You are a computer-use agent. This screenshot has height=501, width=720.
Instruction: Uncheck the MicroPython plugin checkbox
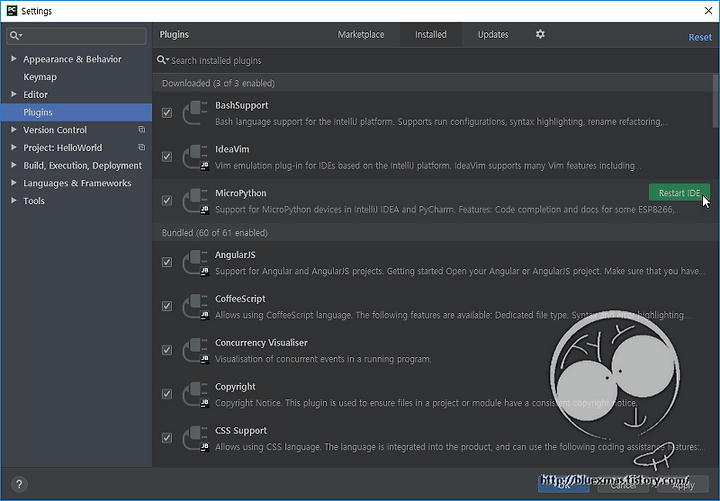[x=167, y=201]
